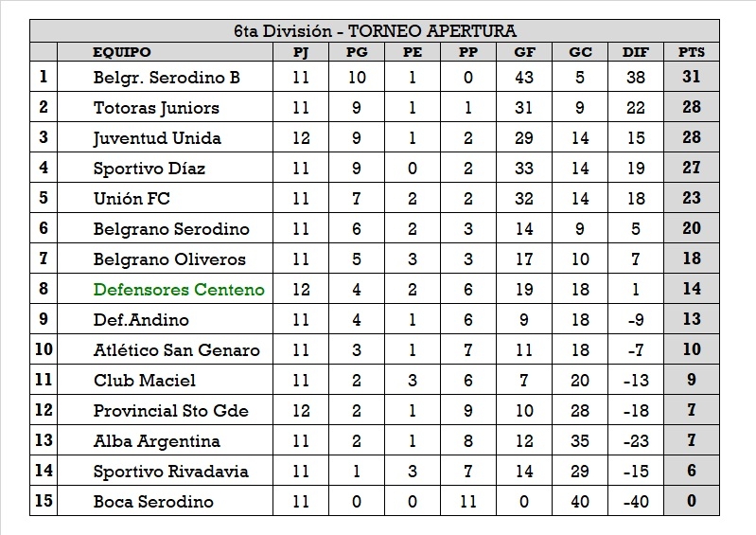Select the Club Maciel team cell
Screen dimensions: 756x535
pyautogui.click(x=145, y=380)
